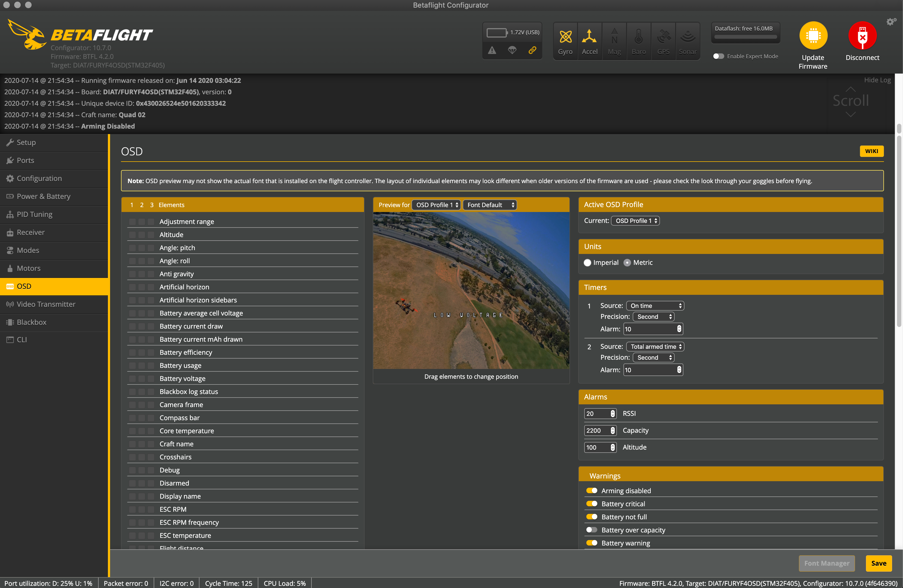Click the Update Firmware chip icon

click(813, 36)
